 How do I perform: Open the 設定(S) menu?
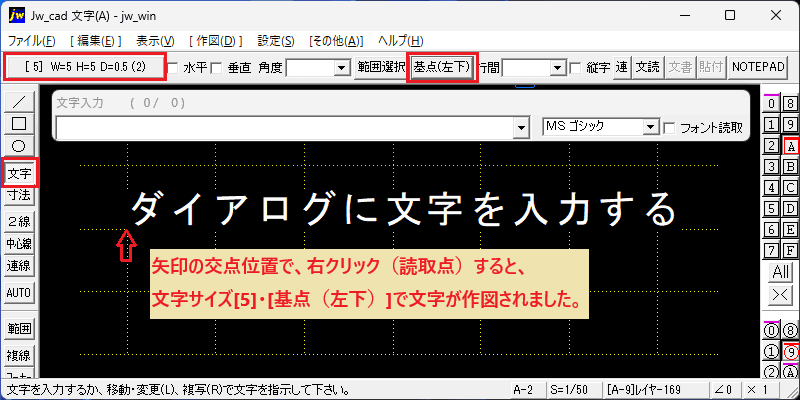click(276, 41)
